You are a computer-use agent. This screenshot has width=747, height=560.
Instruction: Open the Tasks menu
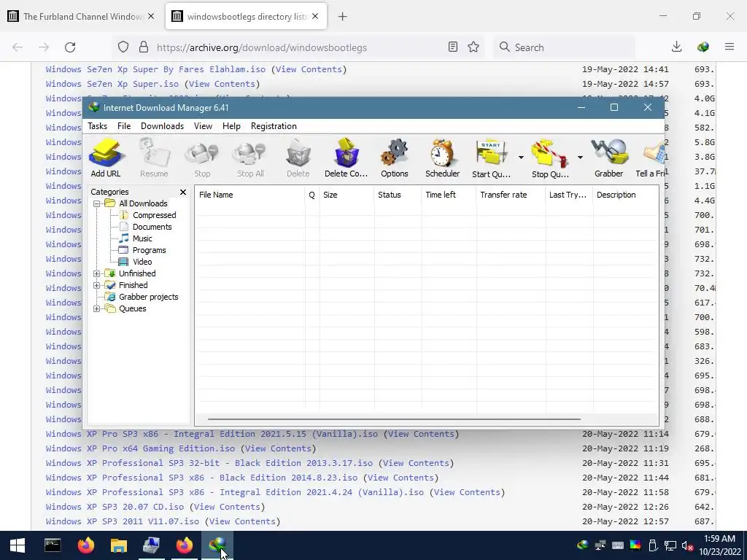pos(97,126)
